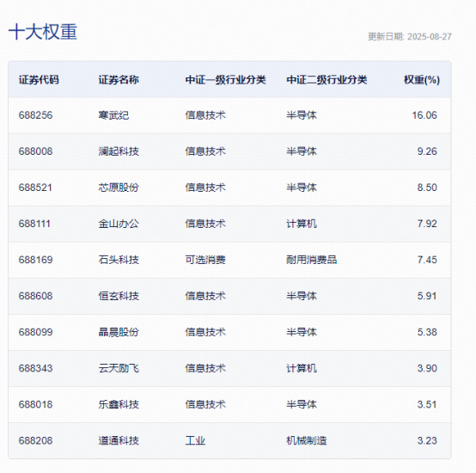Click the 金山办公 security name
Image resolution: width=476 pixels, height=473 pixels.
119,224
